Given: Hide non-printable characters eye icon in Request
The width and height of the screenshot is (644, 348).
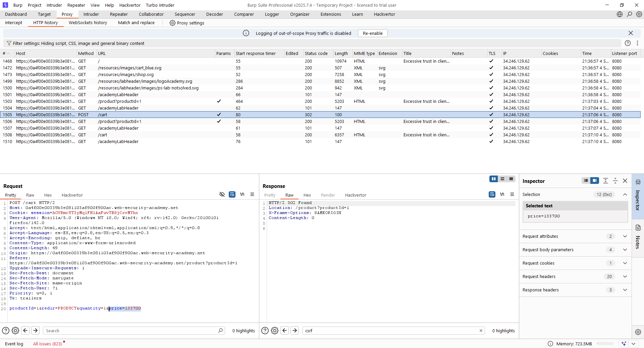Looking at the screenshot, I should [222, 194].
